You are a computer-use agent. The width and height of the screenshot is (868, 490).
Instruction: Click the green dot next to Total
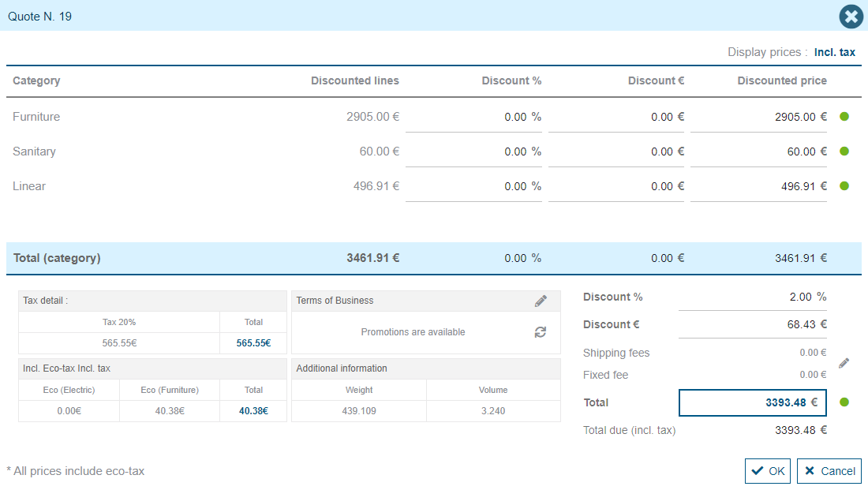[844, 402]
